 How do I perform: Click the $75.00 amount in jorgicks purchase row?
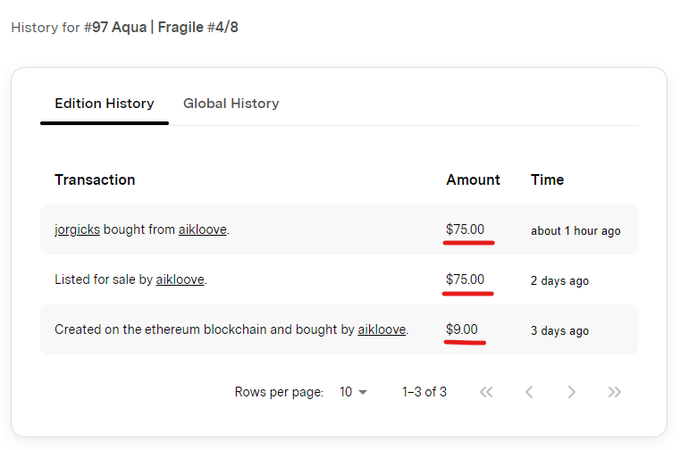465,230
